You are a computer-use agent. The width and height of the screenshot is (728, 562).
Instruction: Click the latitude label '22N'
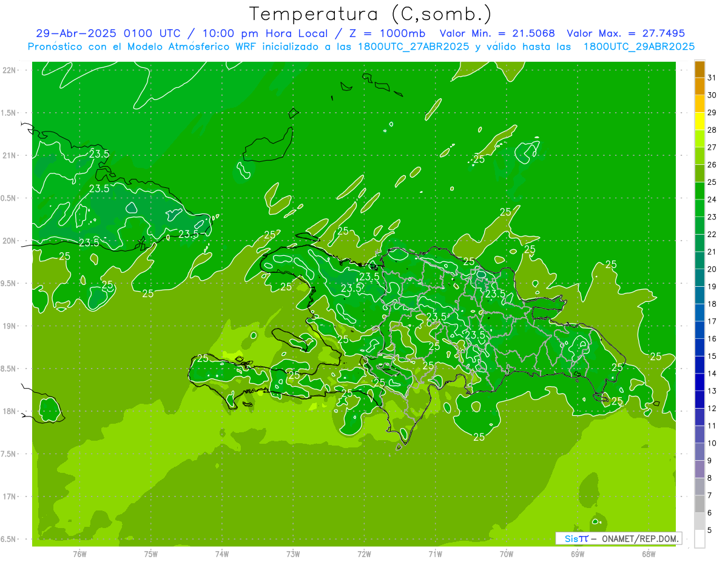tap(9, 70)
